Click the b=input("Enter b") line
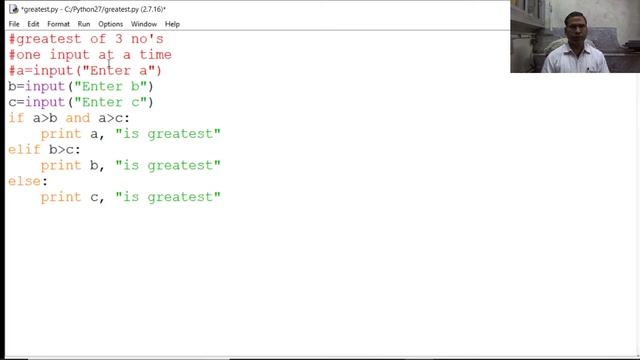 (x=81, y=87)
